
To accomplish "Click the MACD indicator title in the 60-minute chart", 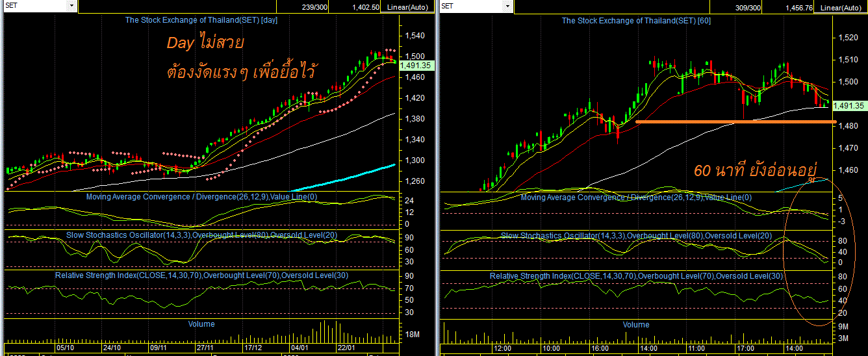I will [636, 197].
